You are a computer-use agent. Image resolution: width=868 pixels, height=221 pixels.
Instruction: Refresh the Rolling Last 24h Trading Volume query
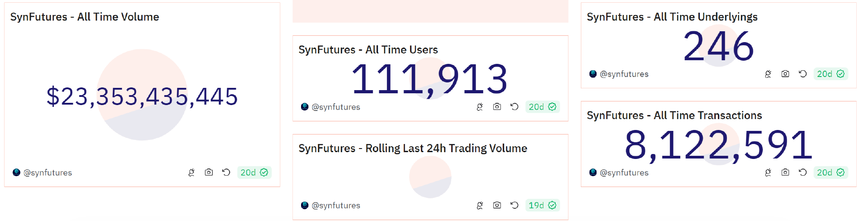514,205
